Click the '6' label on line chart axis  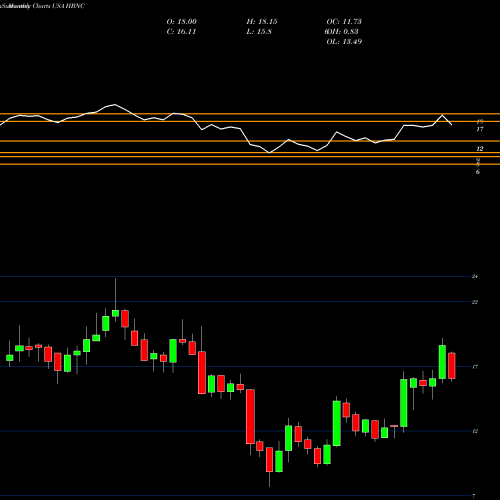pyautogui.click(x=478, y=172)
